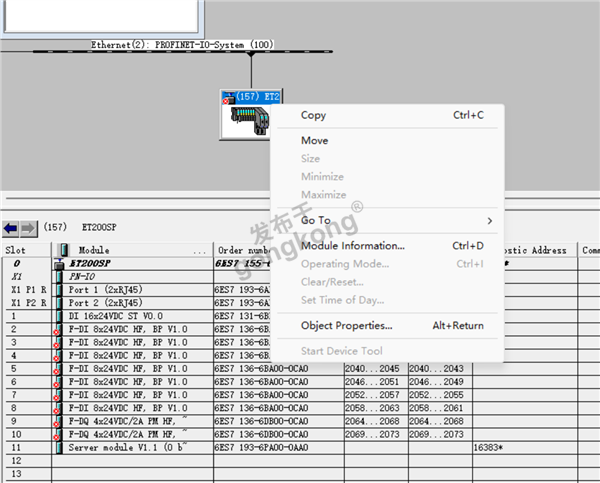Open the Go To submenu
Screen dimensions: 600x483
click(x=387, y=220)
